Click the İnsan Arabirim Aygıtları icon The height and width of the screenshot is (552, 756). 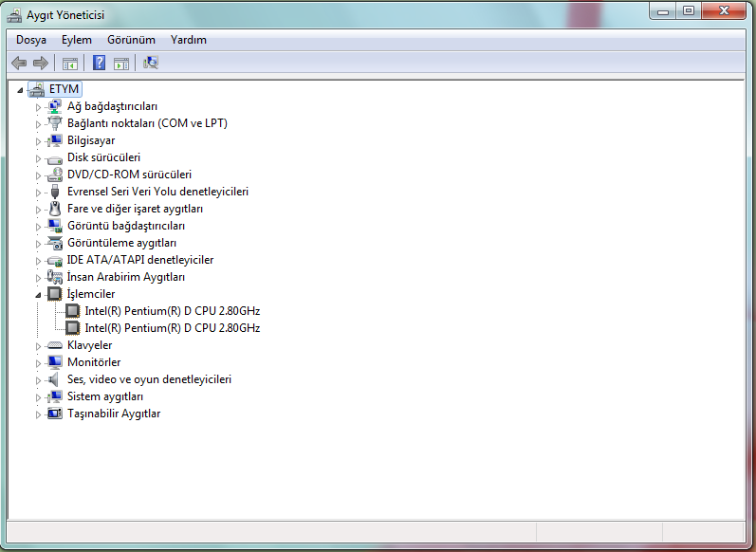[54, 277]
